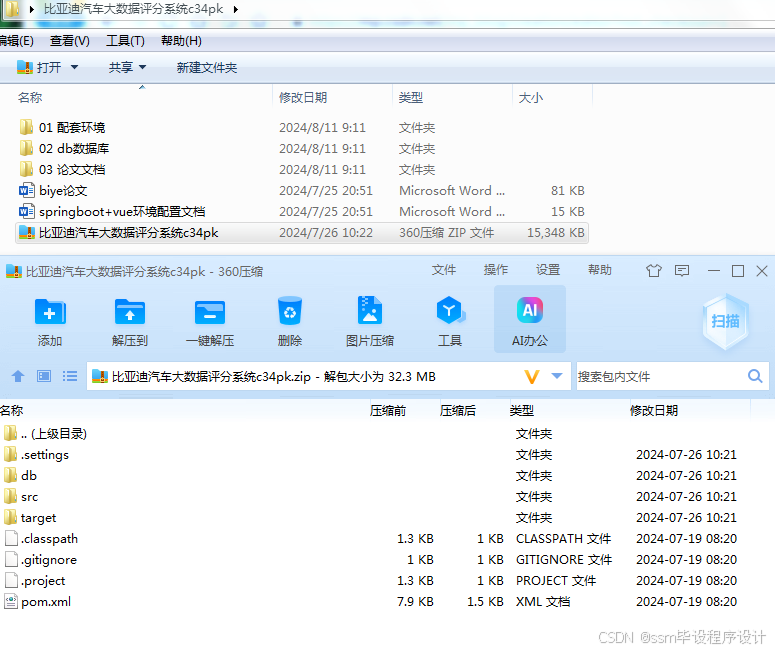Screen dimensions: 775x651
Task: Sort by 类型 column in 360压缩
Action: point(521,410)
